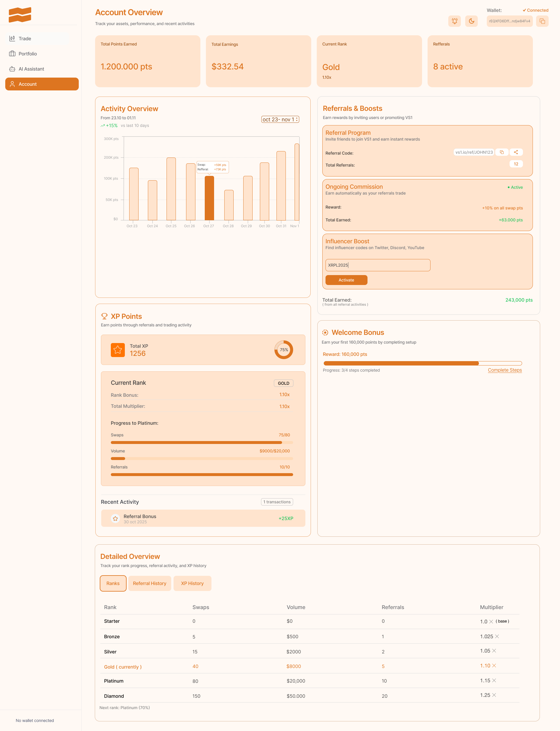Click the +63.000 pts commission value
This screenshot has width=560, height=731.
tap(511, 220)
